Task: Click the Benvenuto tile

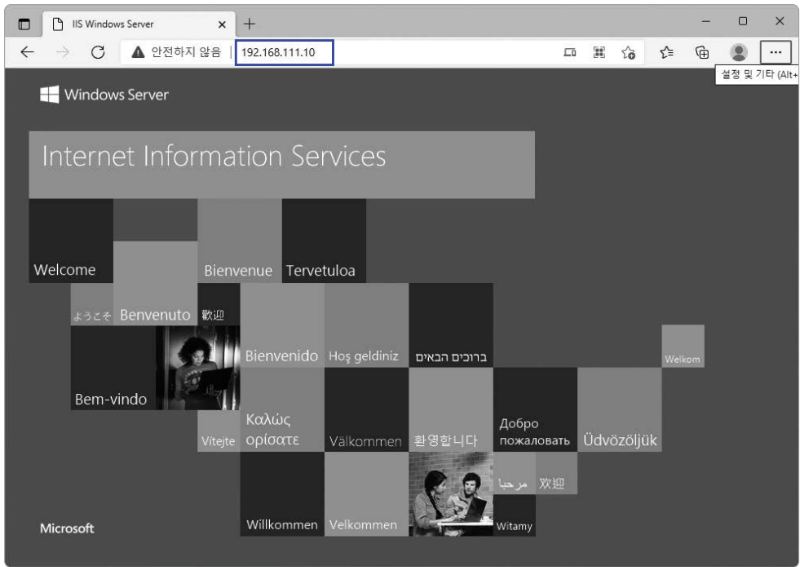Action: point(155,283)
